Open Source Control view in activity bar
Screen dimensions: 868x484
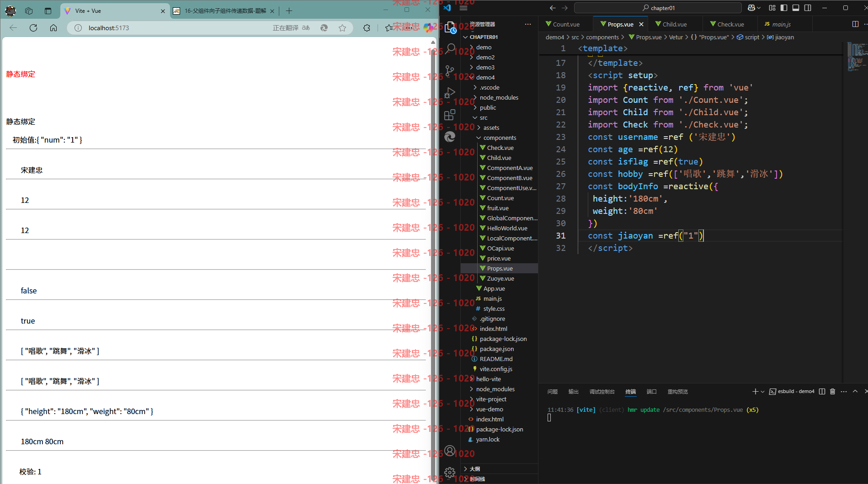click(x=450, y=70)
